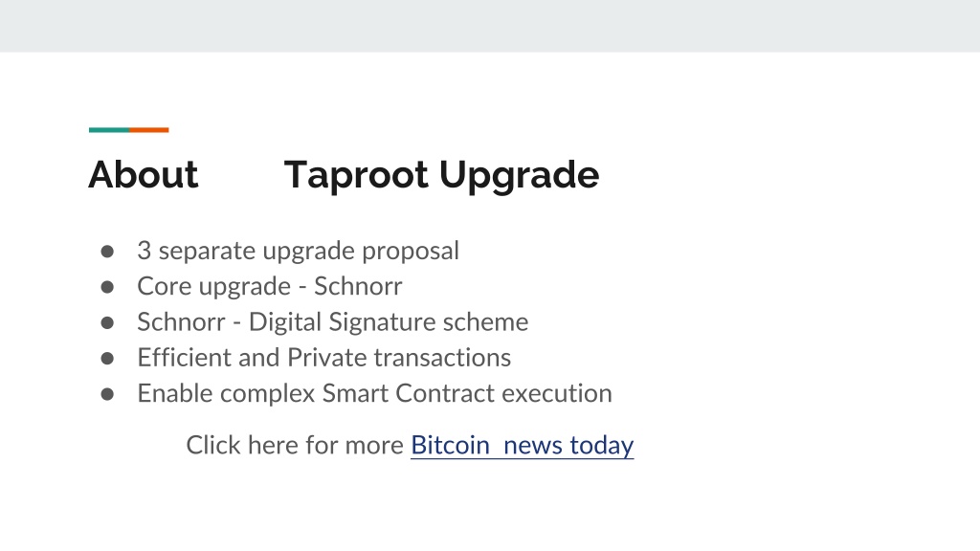Select the Taproot Upgrade heading text
980x551 pixels.
441,176
